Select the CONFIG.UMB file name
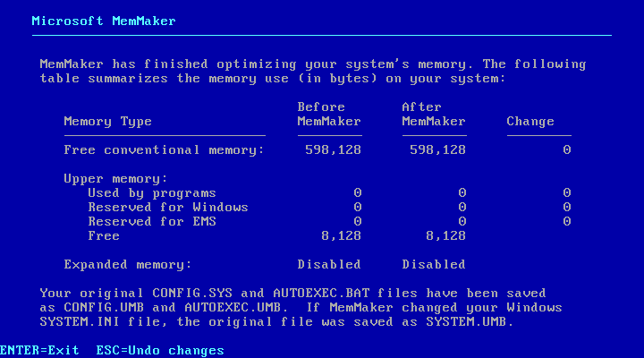Screen dimensions: 644x358 pos(104,308)
